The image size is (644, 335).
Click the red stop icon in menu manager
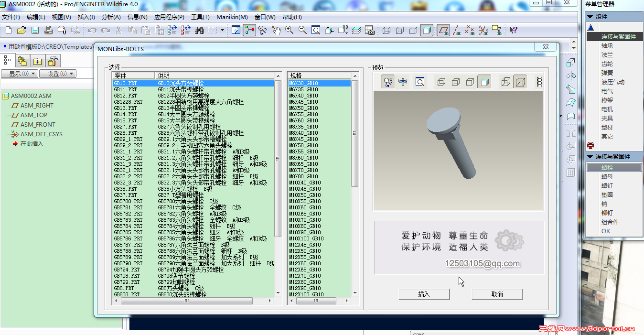[x=590, y=145]
